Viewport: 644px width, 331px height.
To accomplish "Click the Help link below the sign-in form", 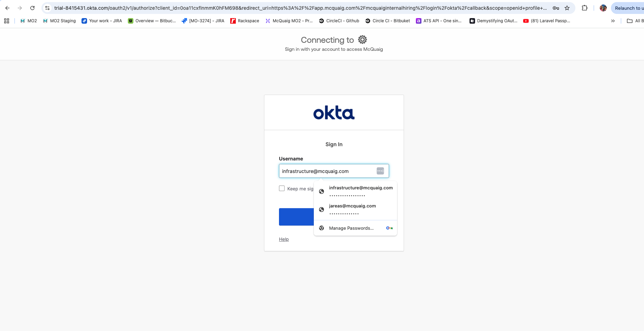I will coord(283,239).
